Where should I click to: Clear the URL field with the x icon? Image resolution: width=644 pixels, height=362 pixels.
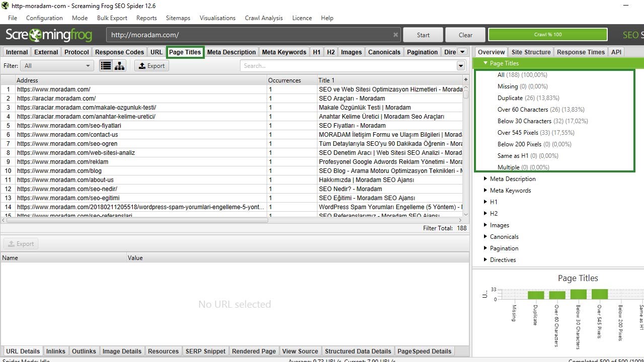[x=395, y=35]
